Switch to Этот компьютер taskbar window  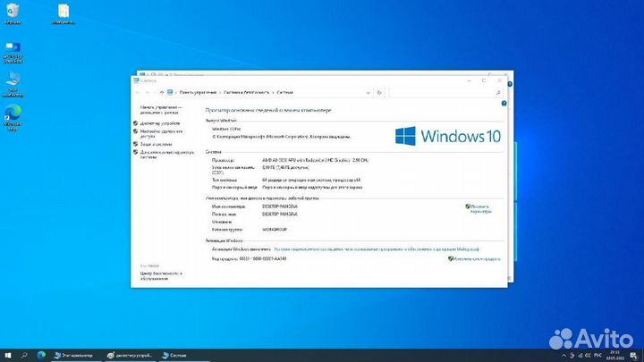point(76,356)
